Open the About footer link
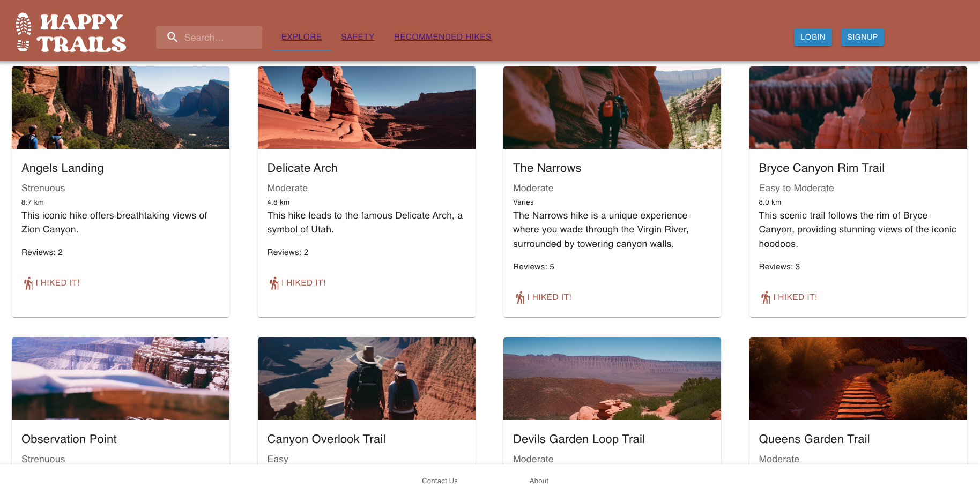980x495 pixels. click(539, 481)
